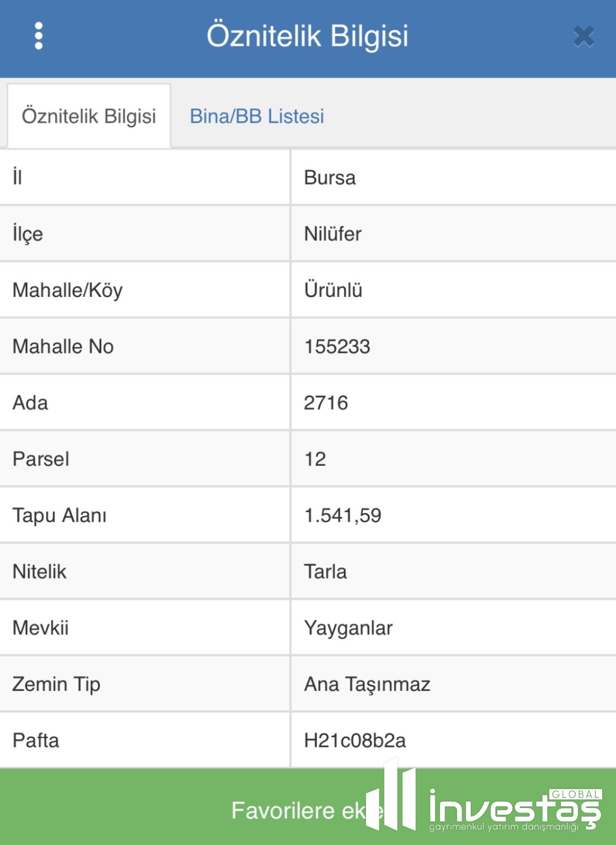
Task: Close the Öznitelik Bilgisi panel
Action: [584, 37]
